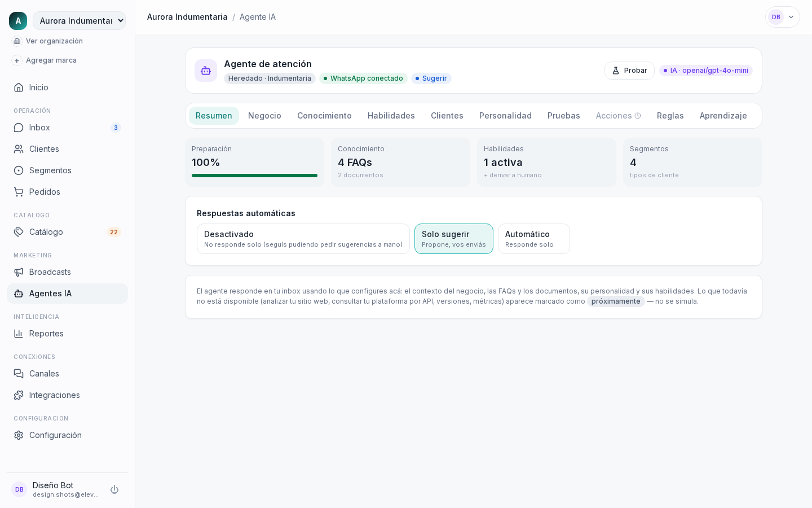The width and height of the screenshot is (812, 508).
Task: Click the disabled Acciones tab
Action: 619,116
